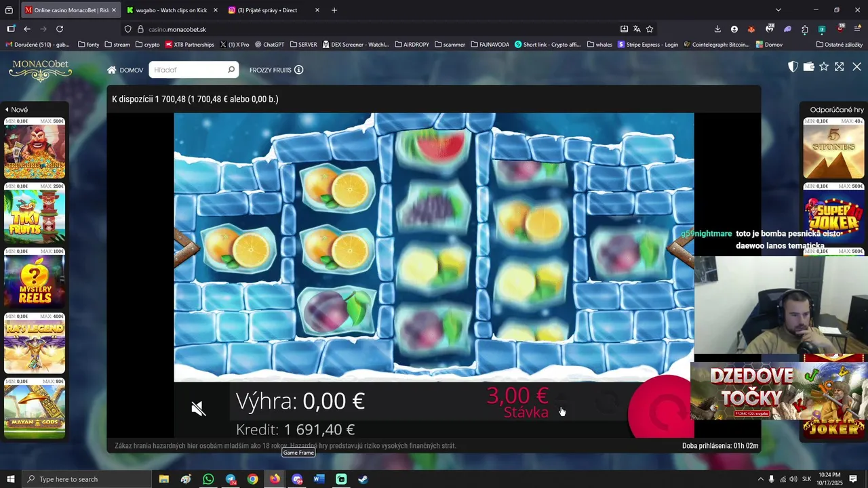Screen dimensions: 868x488
Task: Click the 3,00 € Stávka bet amount
Action: click(x=517, y=403)
